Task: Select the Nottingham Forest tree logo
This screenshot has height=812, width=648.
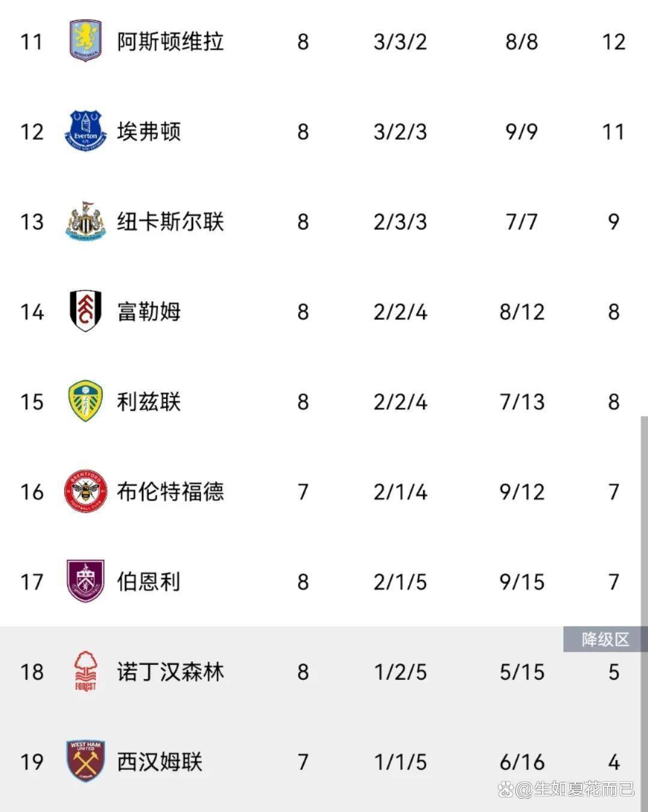Action: click(x=85, y=671)
